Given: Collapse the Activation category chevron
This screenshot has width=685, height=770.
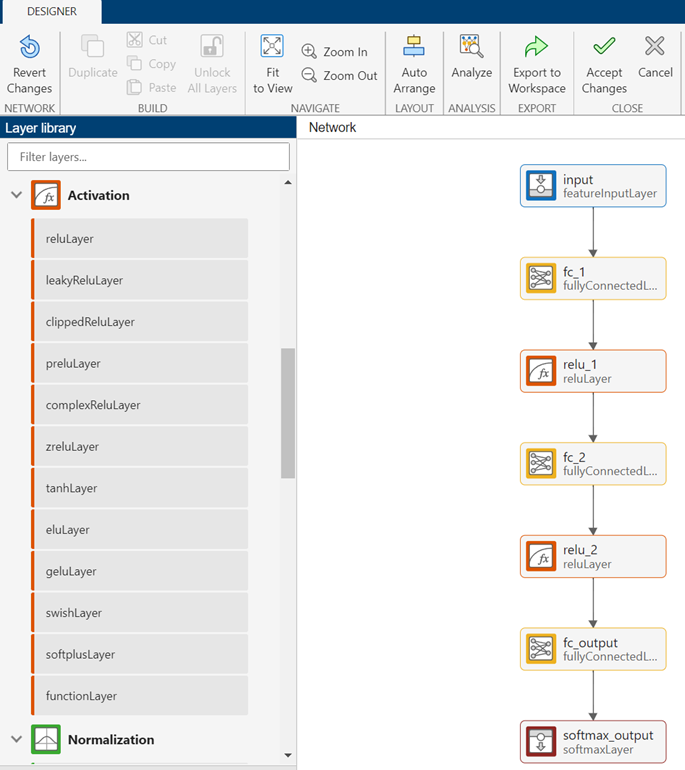Looking at the screenshot, I should tap(17, 195).
